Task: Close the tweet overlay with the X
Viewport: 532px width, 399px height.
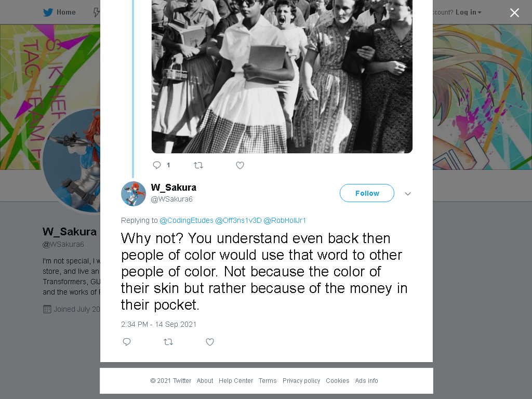Action: click(x=514, y=12)
